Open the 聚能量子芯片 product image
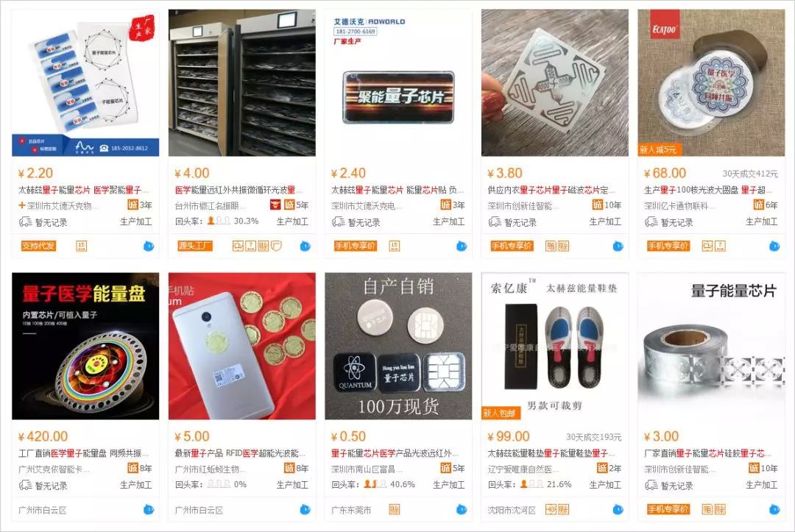Image resolution: width=795 pixels, height=532 pixels. (398, 82)
